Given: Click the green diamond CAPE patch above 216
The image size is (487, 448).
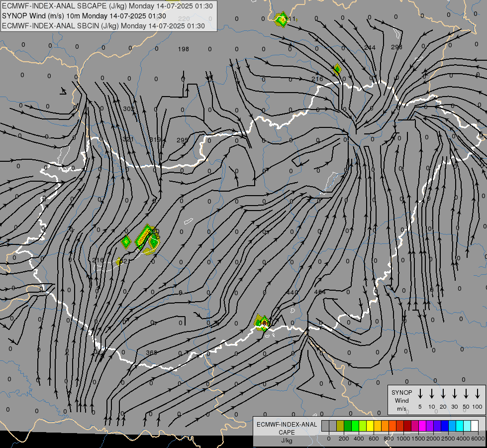Looking at the screenshot, I should coord(337,69).
